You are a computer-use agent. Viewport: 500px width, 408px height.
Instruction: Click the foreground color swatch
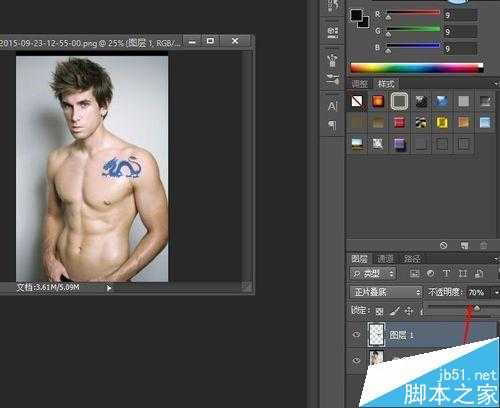coord(356,15)
